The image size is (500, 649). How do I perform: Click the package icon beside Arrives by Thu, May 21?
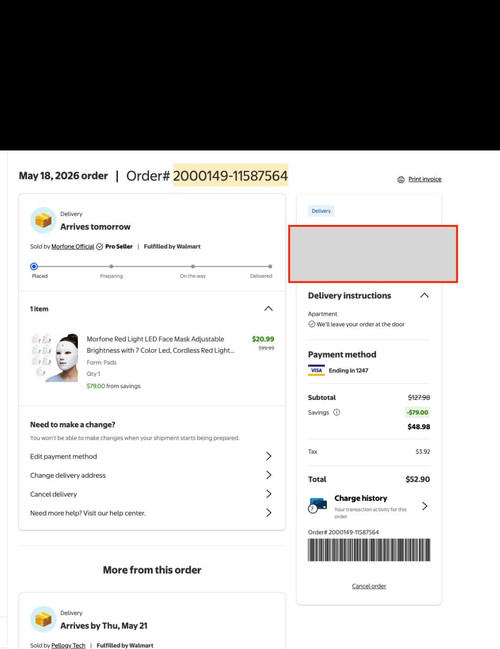tap(43, 619)
